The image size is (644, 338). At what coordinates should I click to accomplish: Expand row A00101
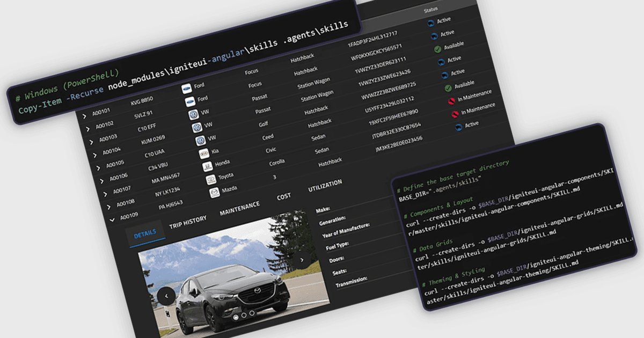click(x=84, y=115)
